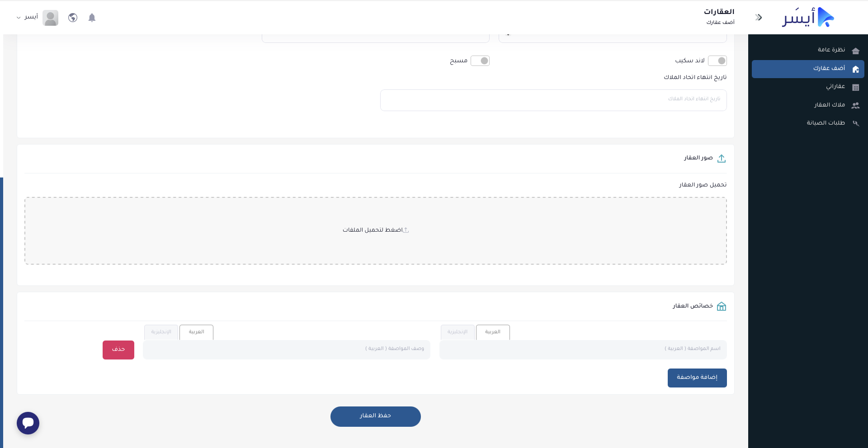
Task: Toggle the لاند سكيب switch
Action: (x=717, y=61)
